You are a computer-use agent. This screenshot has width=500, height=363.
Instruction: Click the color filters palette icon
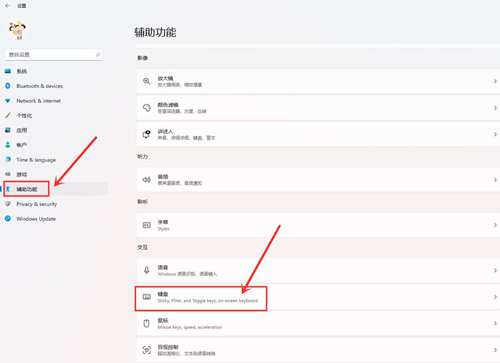click(146, 108)
